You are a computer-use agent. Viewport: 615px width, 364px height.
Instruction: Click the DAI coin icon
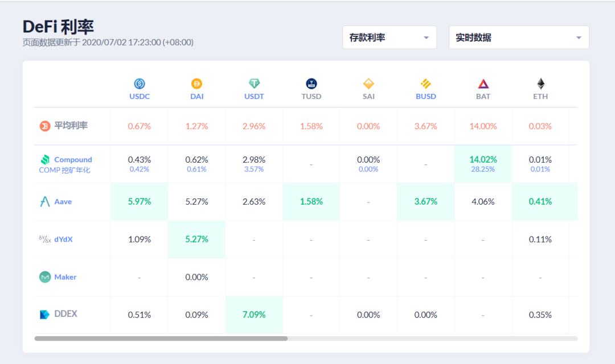click(196, 84)
